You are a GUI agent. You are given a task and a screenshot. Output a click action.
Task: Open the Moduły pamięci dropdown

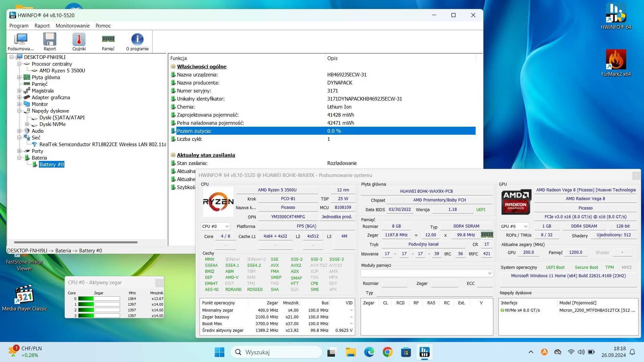[427, 274]
